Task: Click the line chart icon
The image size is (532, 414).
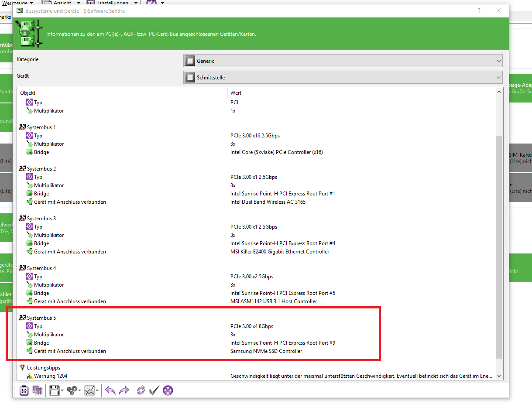Action: 89,390
